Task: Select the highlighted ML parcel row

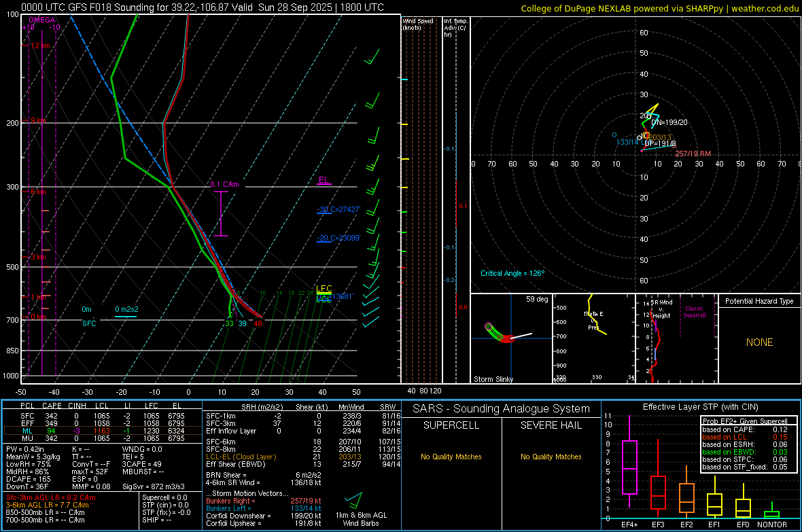Action: tap(101, 431)
